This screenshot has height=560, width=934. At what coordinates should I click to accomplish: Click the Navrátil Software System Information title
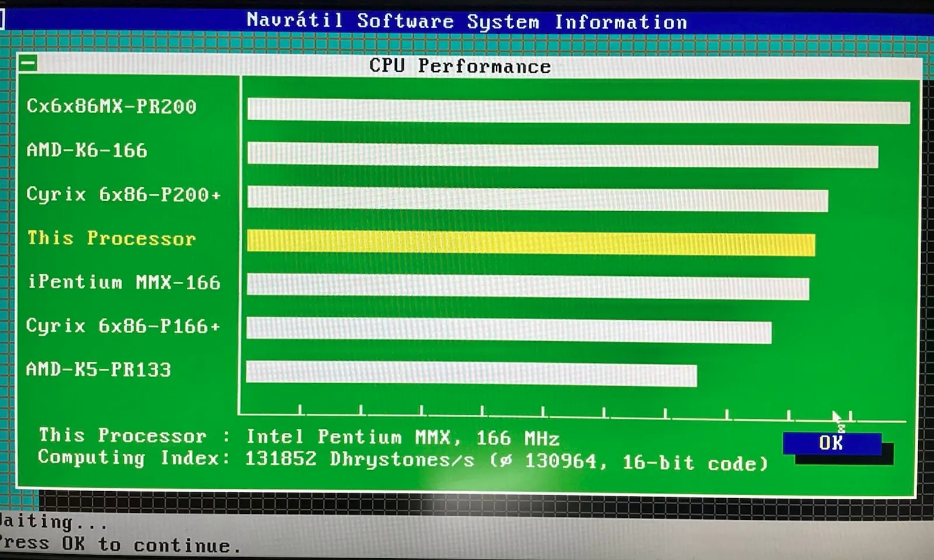tap(467, 22)
